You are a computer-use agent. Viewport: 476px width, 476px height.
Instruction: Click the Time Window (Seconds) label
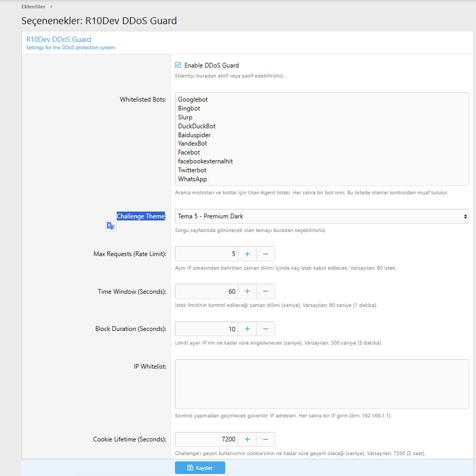tap(132, 292)
